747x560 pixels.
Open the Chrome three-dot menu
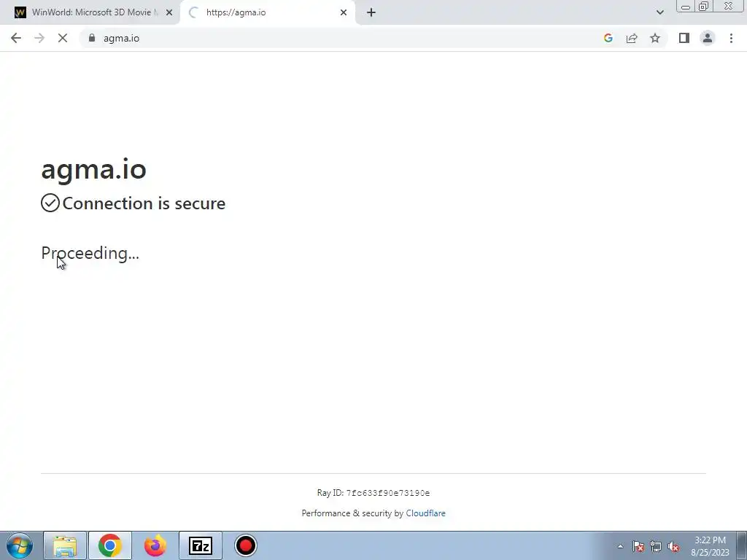731,38
